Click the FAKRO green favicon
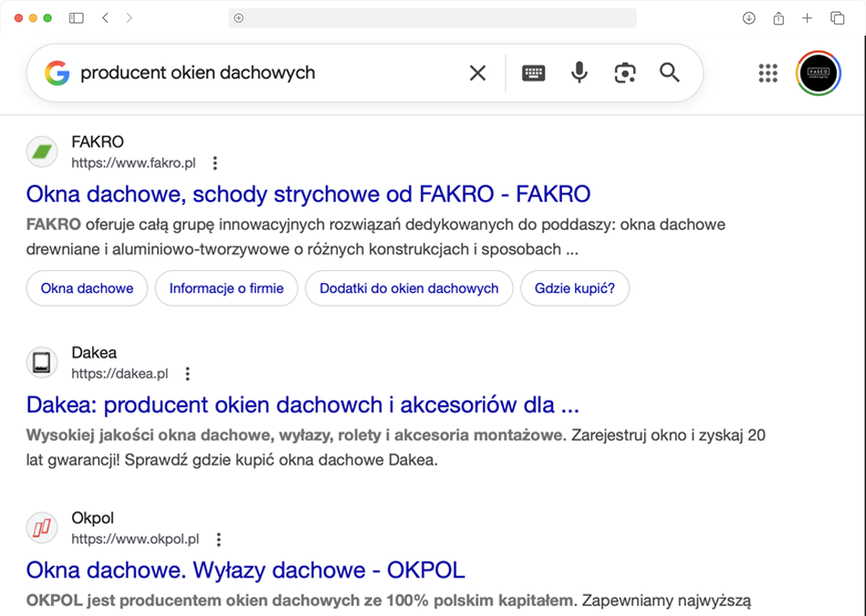Screen dimensions: 866x616 point(42,151)
